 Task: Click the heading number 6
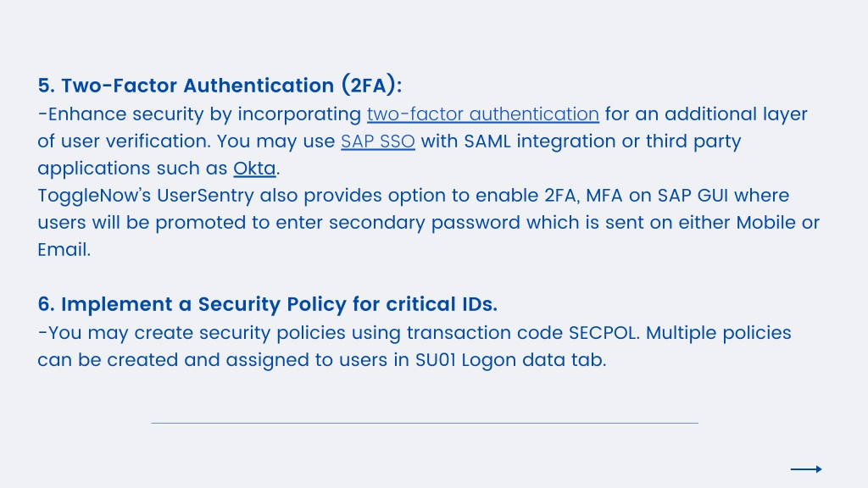[46, 304]
